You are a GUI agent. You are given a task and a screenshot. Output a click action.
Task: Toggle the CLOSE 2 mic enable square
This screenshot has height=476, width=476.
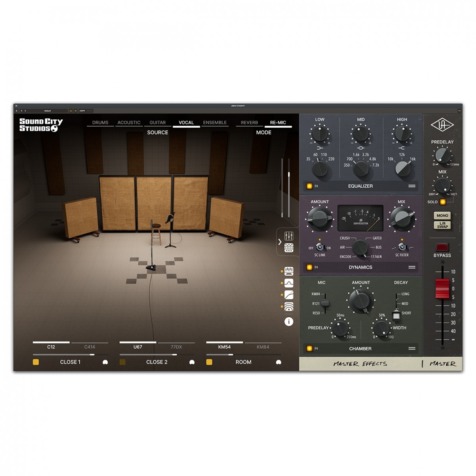[123, 362]
